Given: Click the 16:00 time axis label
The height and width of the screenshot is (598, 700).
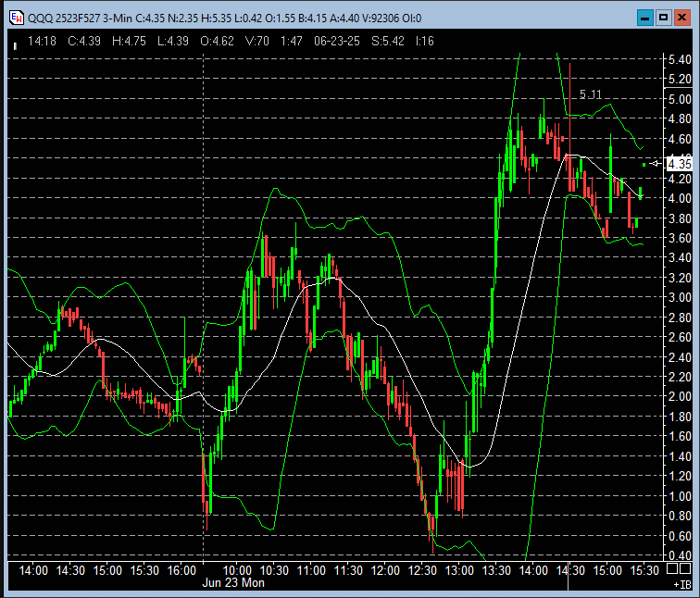Looking at the screenshot, I should (181, 570).
